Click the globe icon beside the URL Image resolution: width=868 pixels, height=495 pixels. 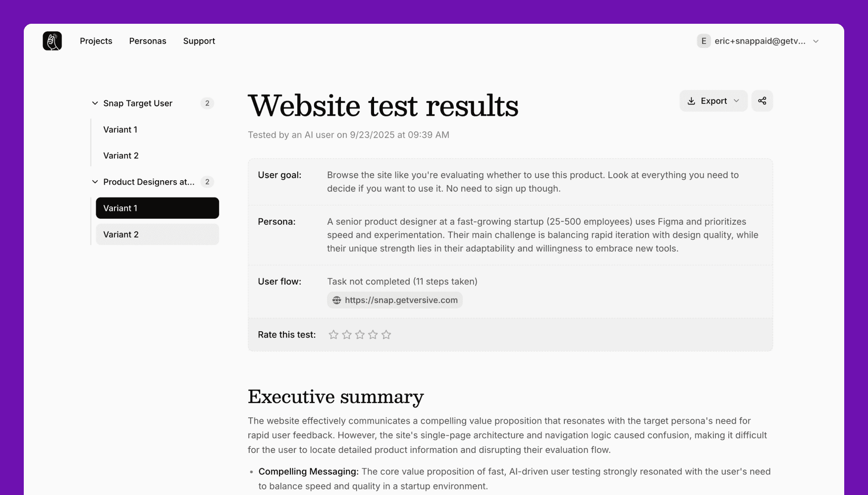337,300
